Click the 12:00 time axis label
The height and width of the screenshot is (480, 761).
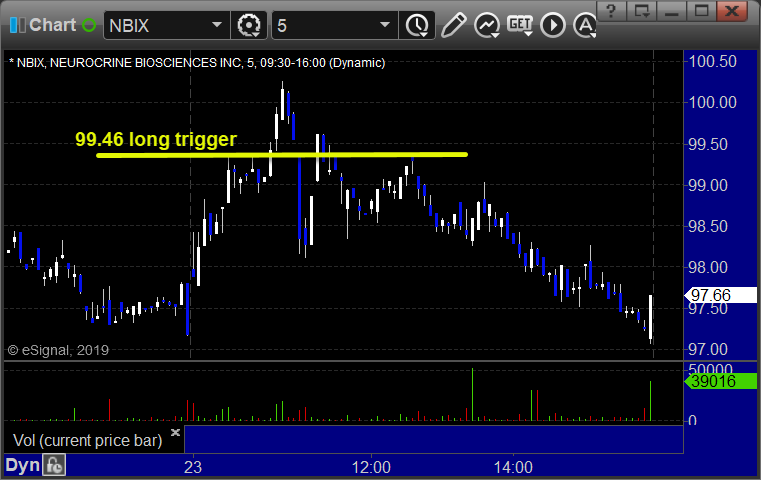coord(371,467)
